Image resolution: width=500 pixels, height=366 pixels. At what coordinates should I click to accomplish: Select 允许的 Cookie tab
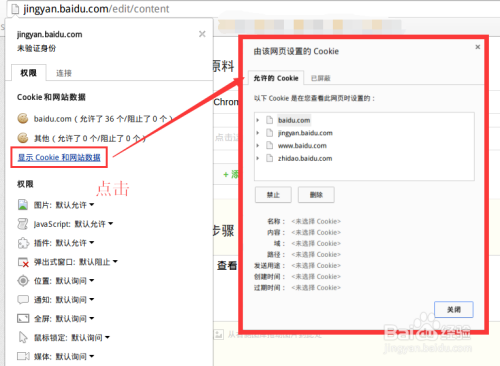[276, 78]
